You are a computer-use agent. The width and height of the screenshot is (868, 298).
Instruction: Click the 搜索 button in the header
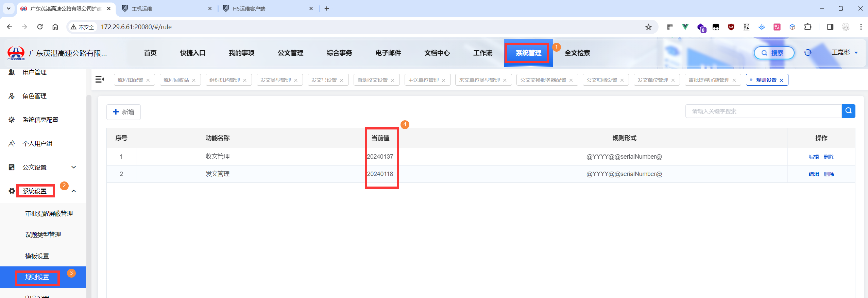point(774,53)
